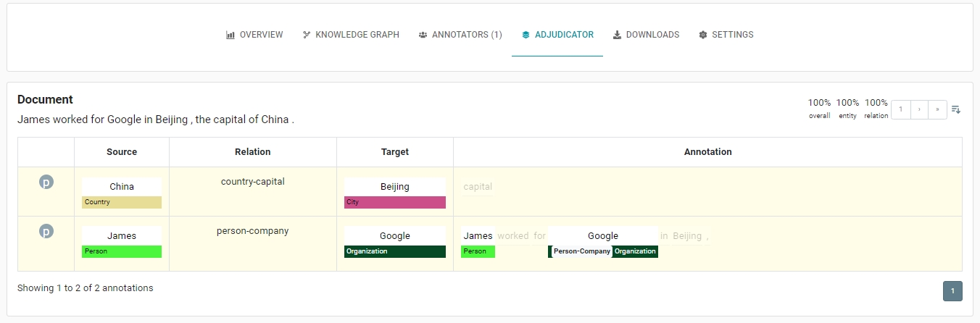Screen dimensions: 980x323
Task: Switch to the Knowledge Graph tab
Action: click(x=351, y=35)
